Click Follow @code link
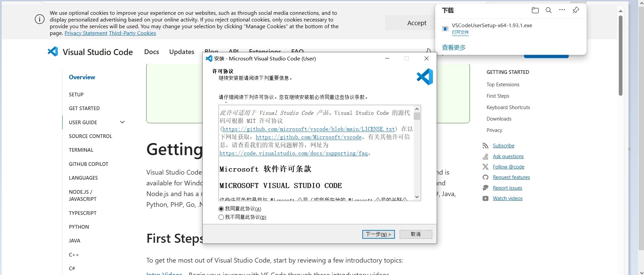Image resolution: width=644 pixels, height=275 pixels. tap(509, 167)
